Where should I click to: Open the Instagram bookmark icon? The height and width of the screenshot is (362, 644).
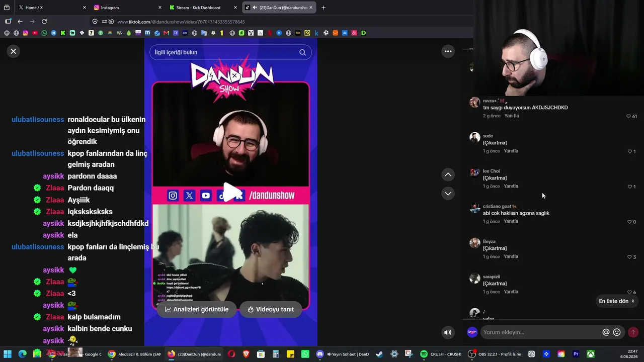coord(26,33)
